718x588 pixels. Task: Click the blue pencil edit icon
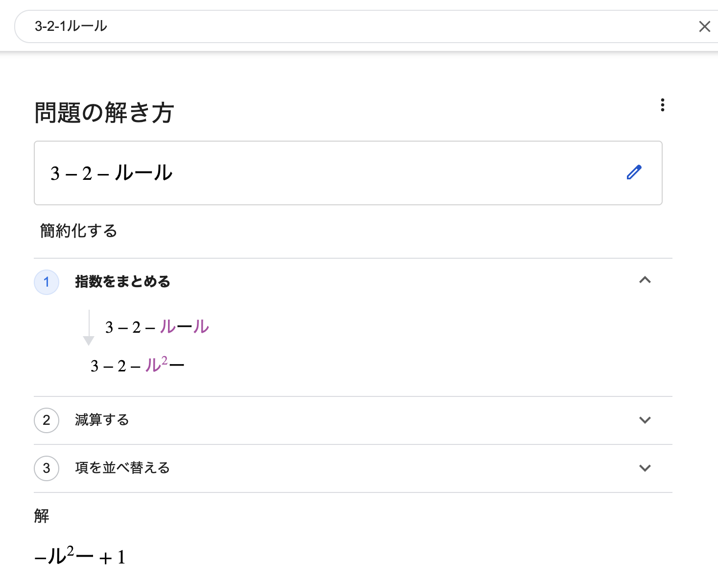tap(634, 172)
